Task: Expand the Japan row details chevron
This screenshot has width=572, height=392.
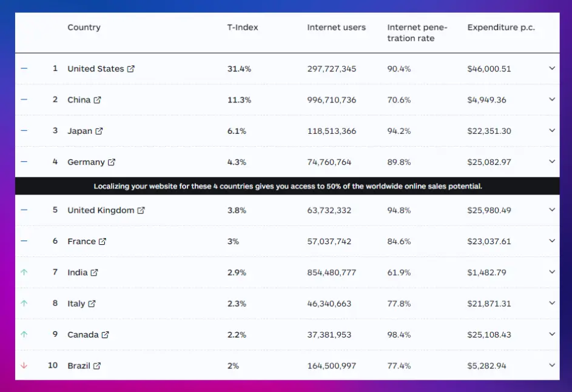Action: pyautogui.click(x=552, y=131)
